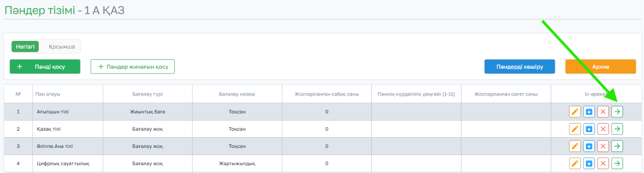Switch to the Қосымша tab
644x173 pixels.
pyautogui.click(x=62, y=47)
